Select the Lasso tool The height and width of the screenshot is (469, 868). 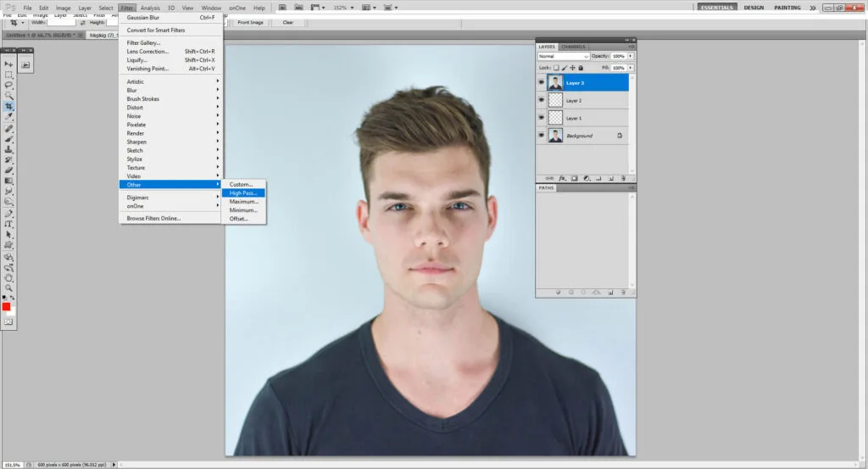click(8, 86)
